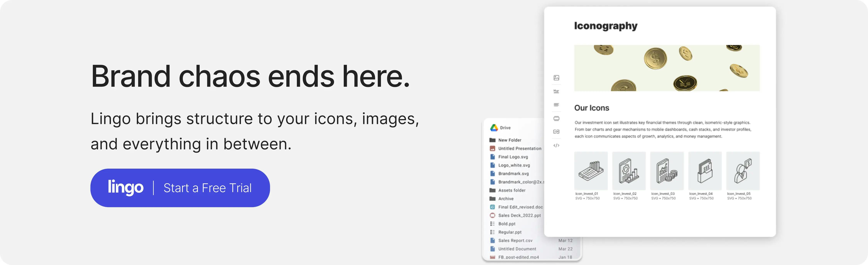Select the Cards view icon in the sidebar
The width and height of the screenshot is (868, 265).
(557, 119)
